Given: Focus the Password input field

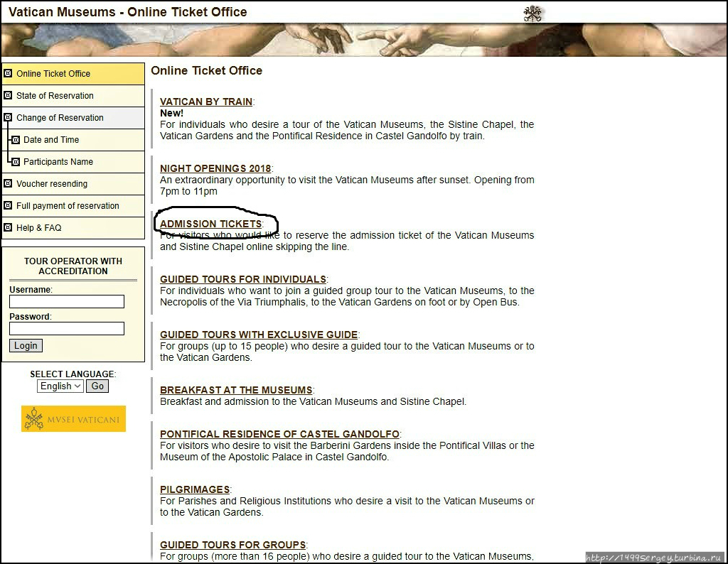Looking at the screenshot, I should 67,328.
